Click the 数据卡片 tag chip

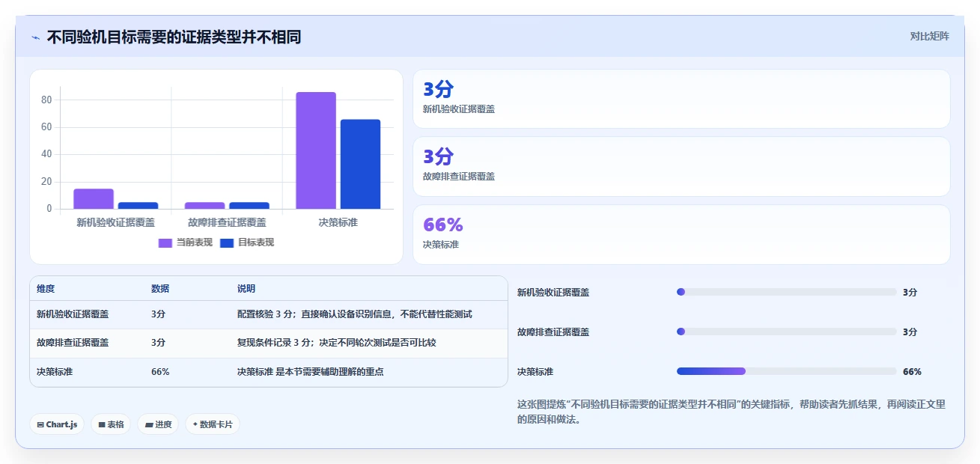click(x=213, y=424)
